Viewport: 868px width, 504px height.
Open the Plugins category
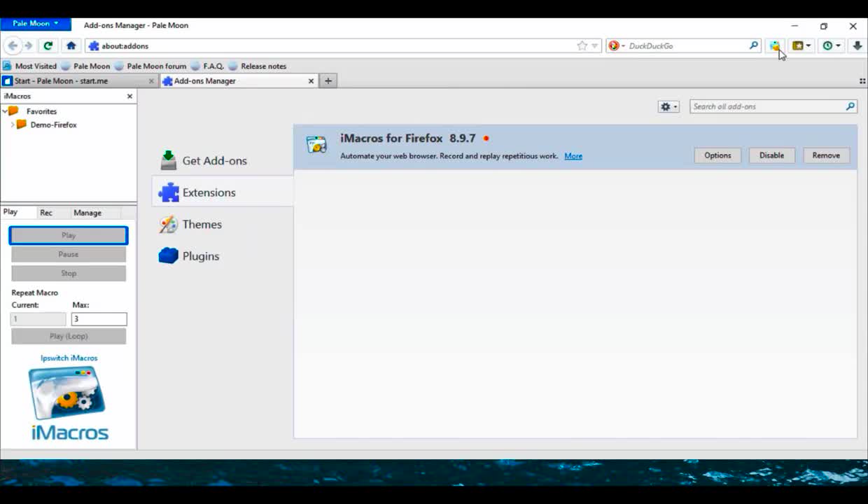pos(223,255)
